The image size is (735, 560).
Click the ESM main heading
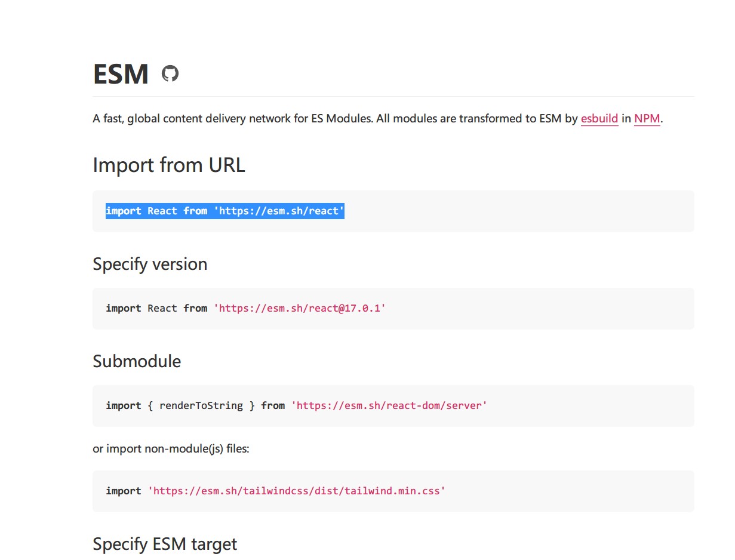point(121,74)
